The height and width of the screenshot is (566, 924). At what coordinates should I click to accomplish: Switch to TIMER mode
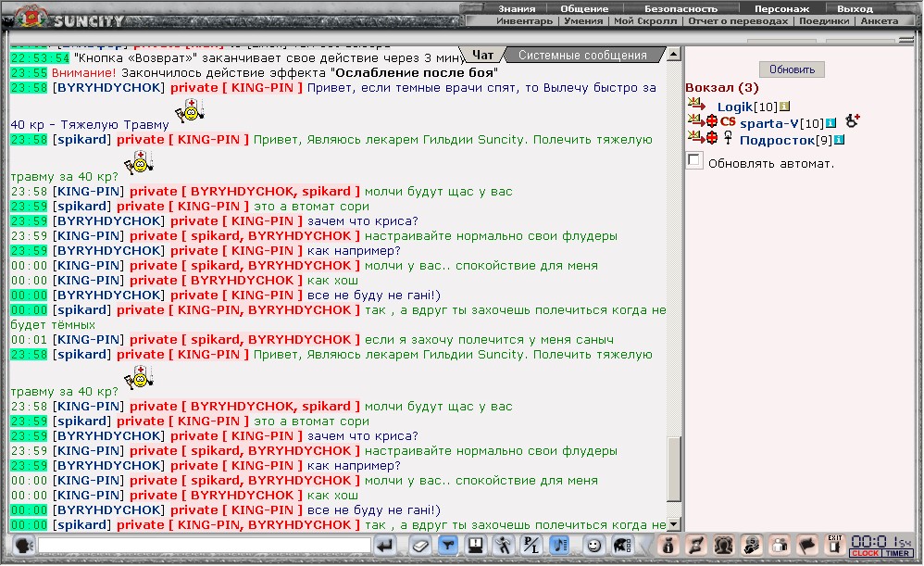[897, 553]
